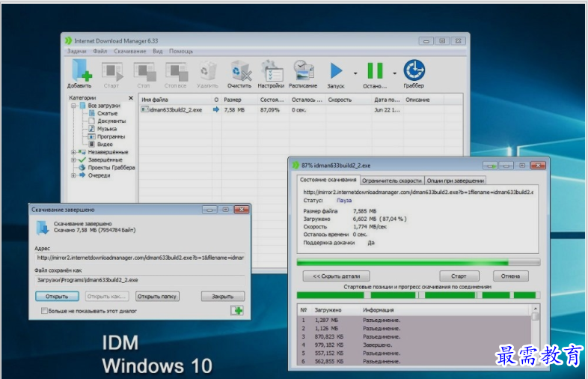Click the Стоп все toolbar icon
Screen dimensions: 588x379
pos(177,71)
